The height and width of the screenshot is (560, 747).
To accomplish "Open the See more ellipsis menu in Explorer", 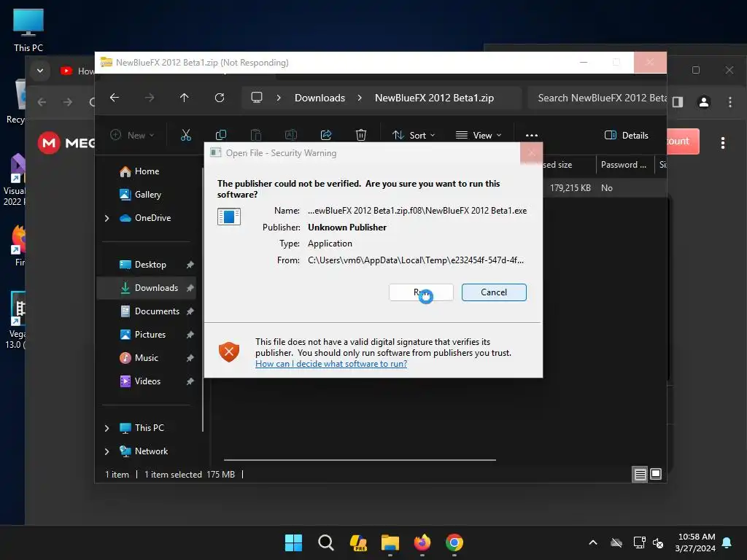I will (532, 135).
